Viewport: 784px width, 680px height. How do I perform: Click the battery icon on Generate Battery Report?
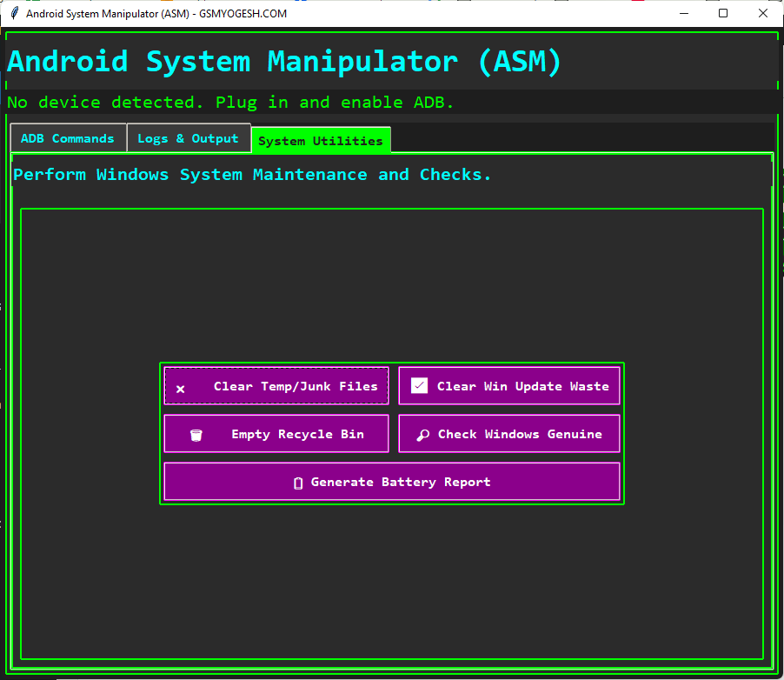pyautogui.click(x=298, y=482)
